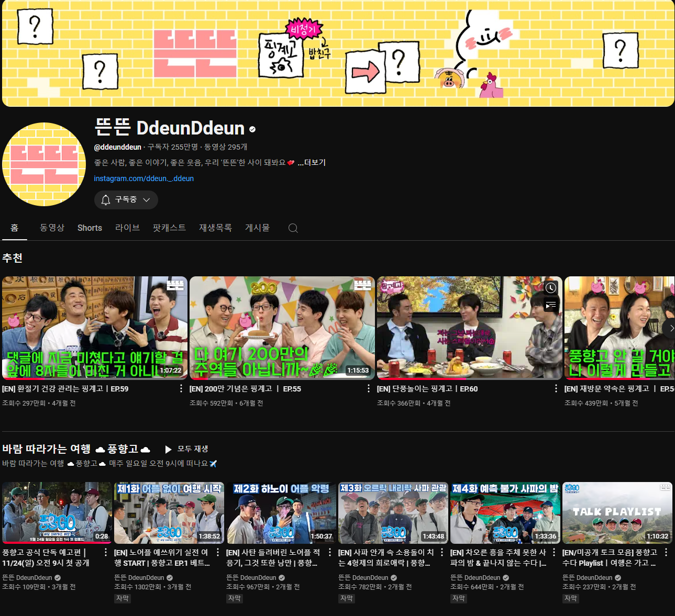Click the @ddeunddeun channel handle
This screenshot has height=616, width=675.
tap(118, 147)
